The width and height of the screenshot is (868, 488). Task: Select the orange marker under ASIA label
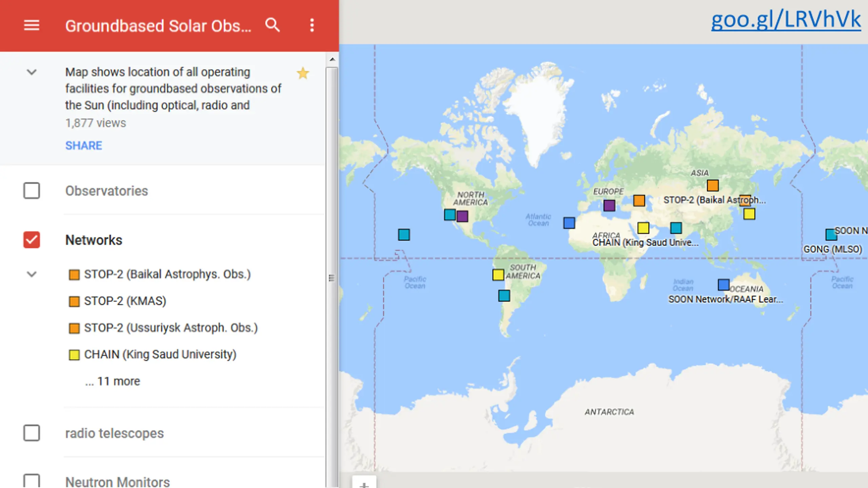tap(713, 185)
